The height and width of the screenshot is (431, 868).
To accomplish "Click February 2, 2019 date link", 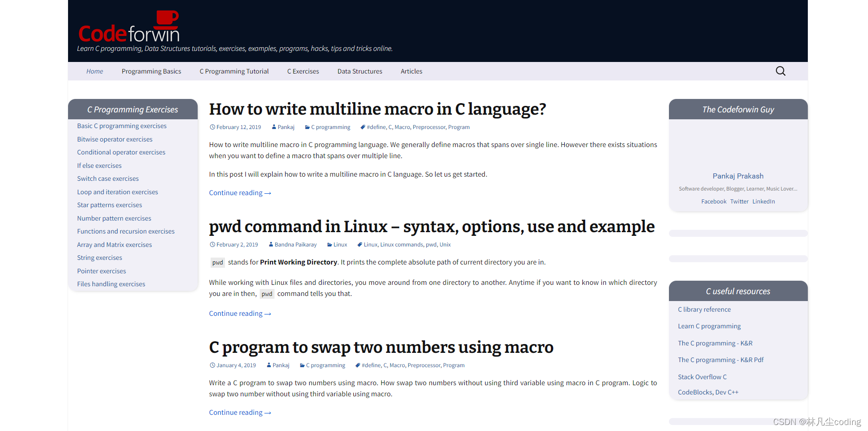I will 237,245.
